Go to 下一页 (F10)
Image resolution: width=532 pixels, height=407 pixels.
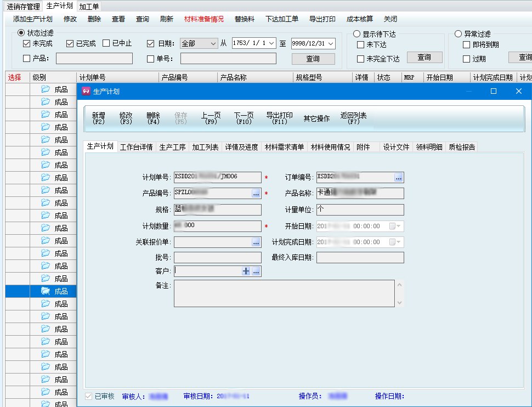[x=244, y=118]
